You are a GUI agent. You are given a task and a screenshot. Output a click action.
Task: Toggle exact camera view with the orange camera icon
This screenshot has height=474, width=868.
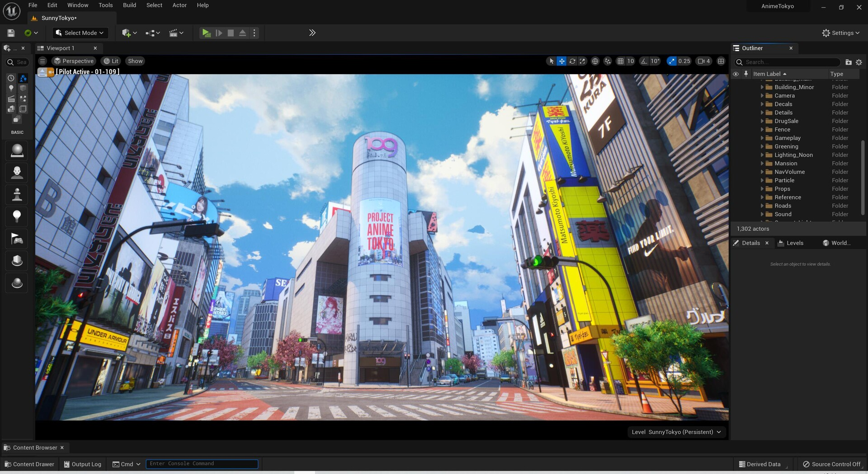pyautogui.click(x=51, y=72)
